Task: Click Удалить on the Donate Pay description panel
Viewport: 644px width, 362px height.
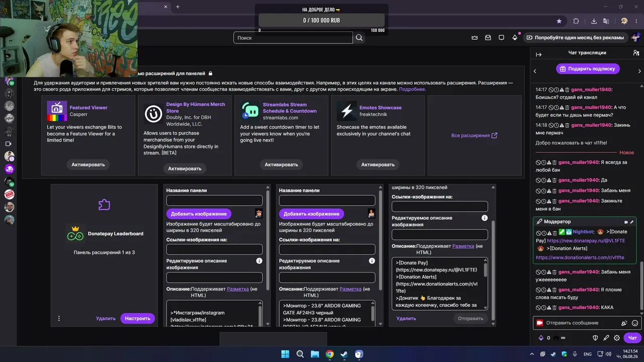Action: [406, 318]
